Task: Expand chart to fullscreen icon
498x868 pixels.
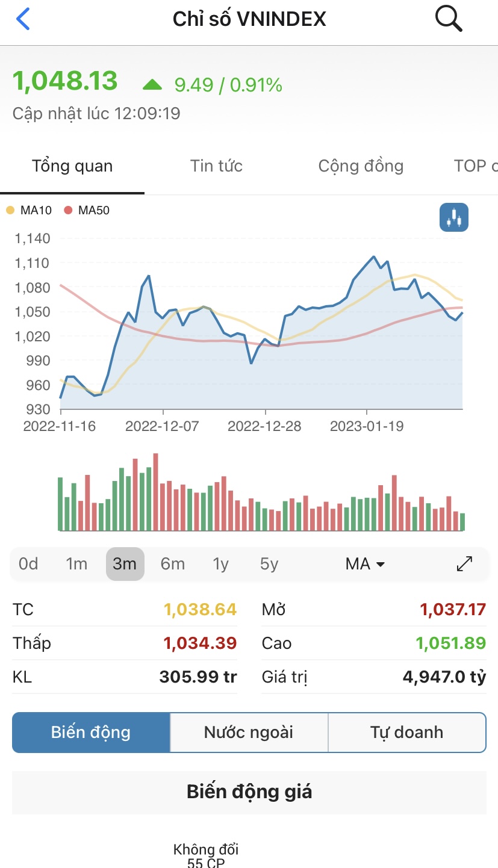Action: pos(464,564)
